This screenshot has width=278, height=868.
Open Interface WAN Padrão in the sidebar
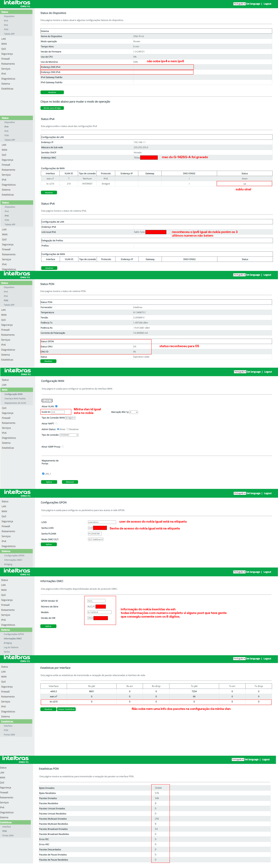click(x=15, y=399)
